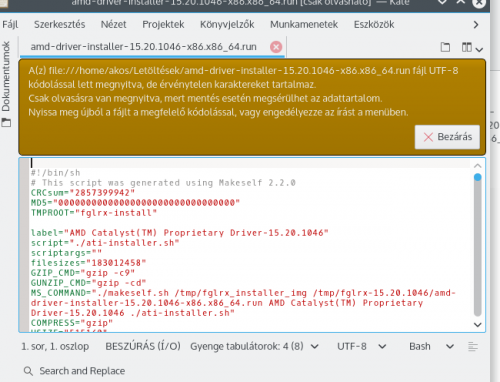Toggle BESZÚRÁS insert mode in status bar
Screen dimensions: 500x382
point(143,347)
